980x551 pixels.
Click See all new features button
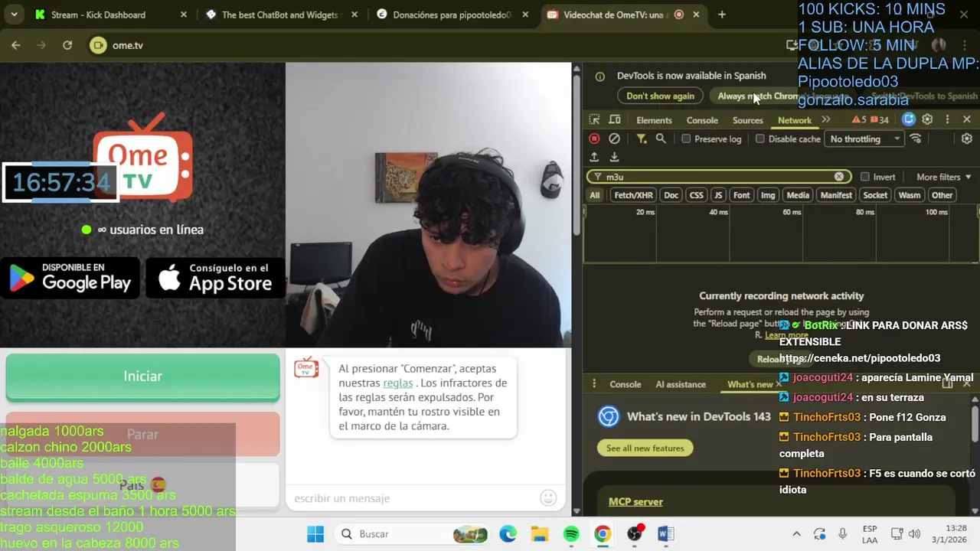coord(645,448)
